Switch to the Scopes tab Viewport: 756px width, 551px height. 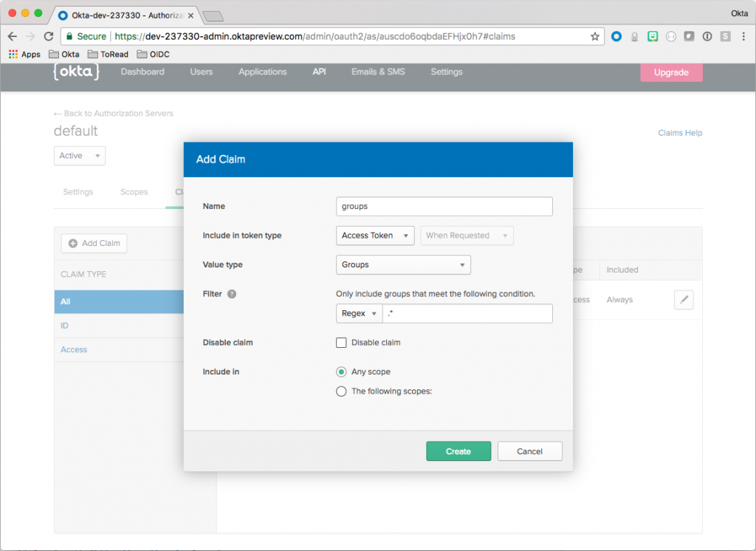[x=134, y=192]
